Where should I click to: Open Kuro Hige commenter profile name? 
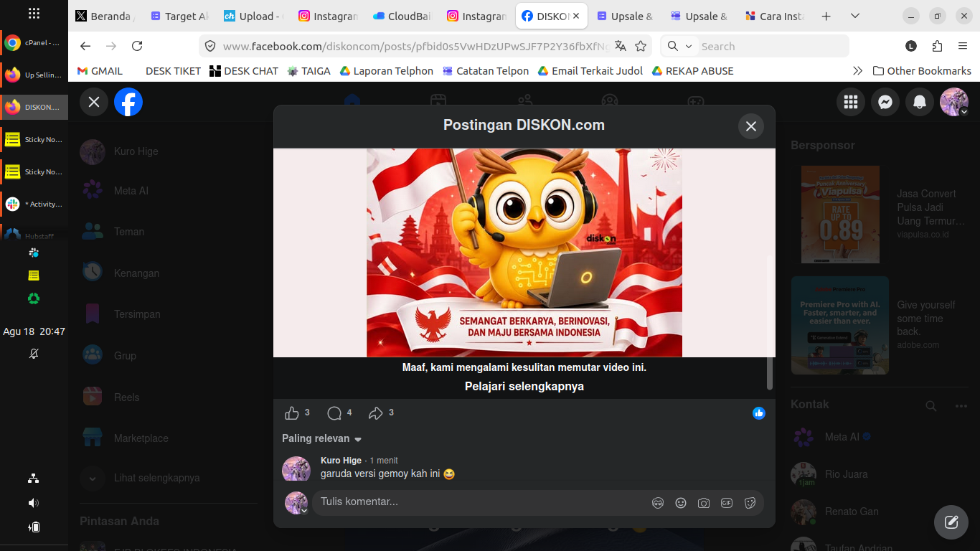pyautogui.click(x=341, y=461)
